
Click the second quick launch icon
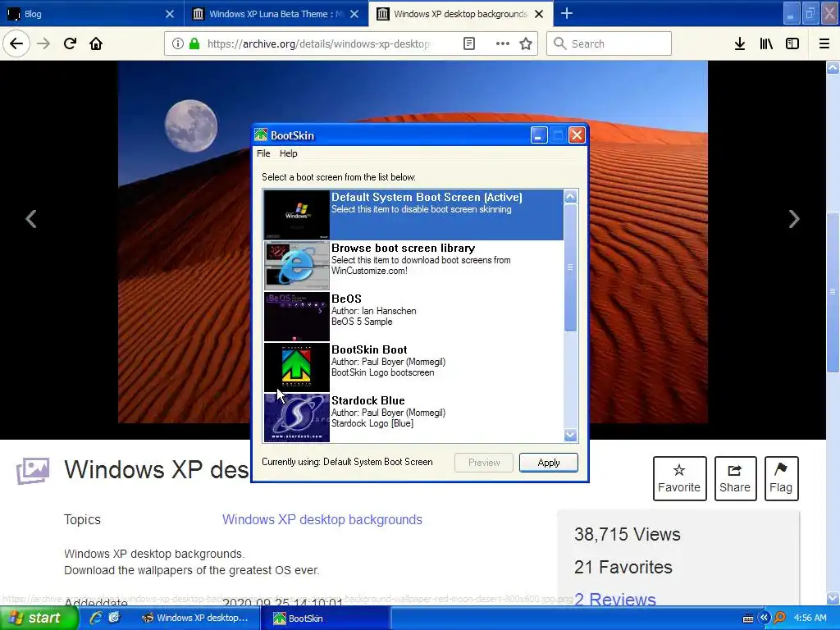(114, 618)
